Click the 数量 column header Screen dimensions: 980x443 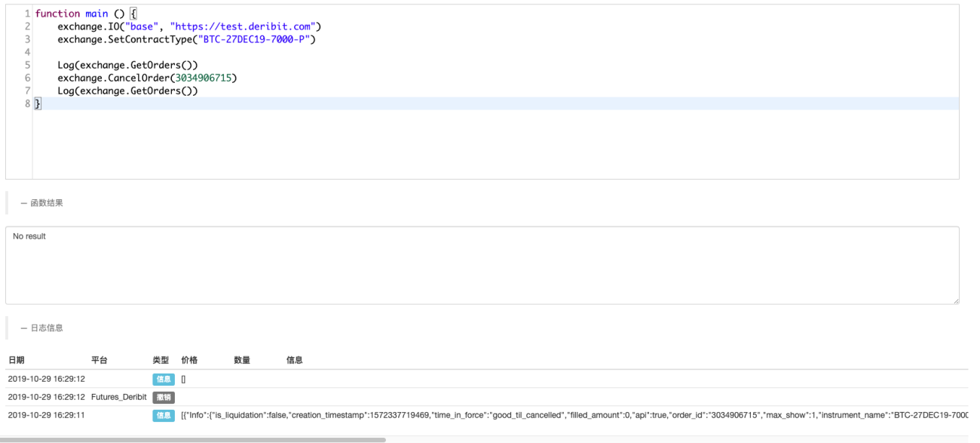242,360
